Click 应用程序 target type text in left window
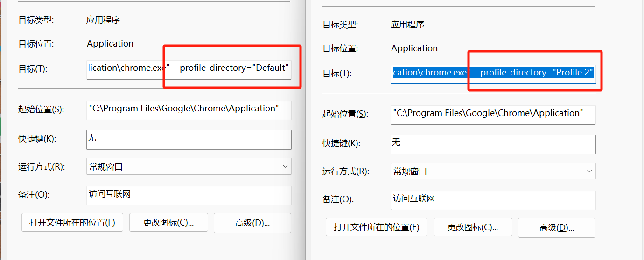This screenshot has height=260, width=644. click(103, 20)
